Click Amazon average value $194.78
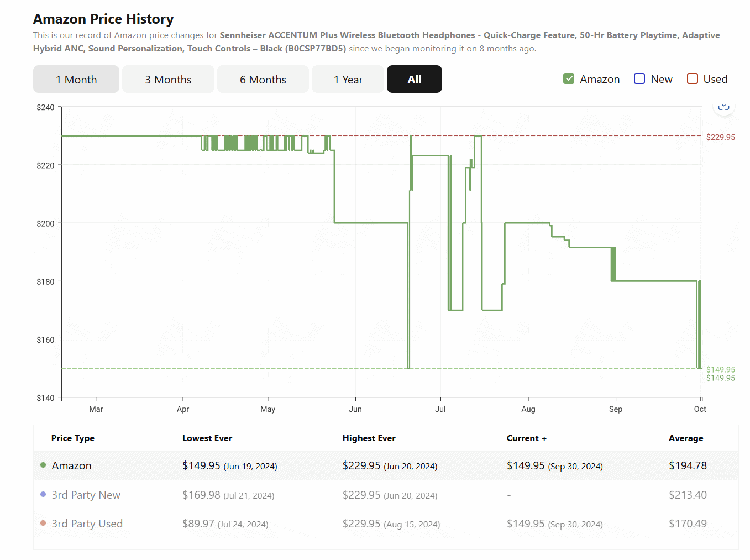The width and height of the screenshot is (750, 560). [688, 465]
